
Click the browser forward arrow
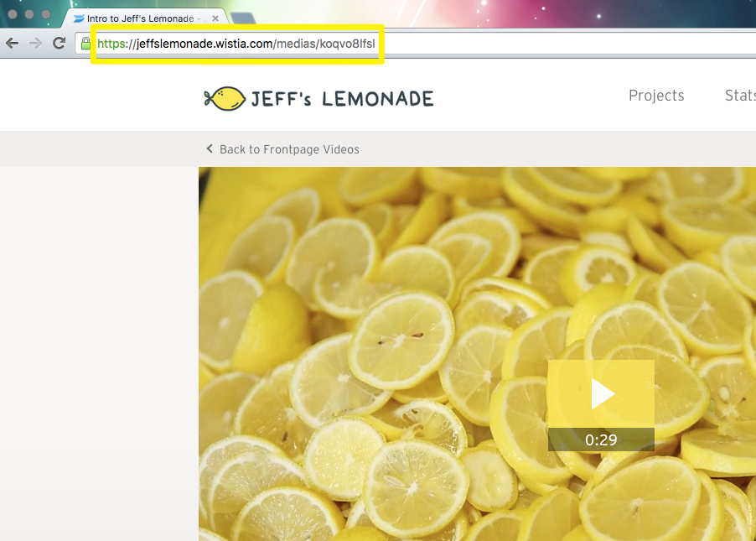tap(35, 43)
